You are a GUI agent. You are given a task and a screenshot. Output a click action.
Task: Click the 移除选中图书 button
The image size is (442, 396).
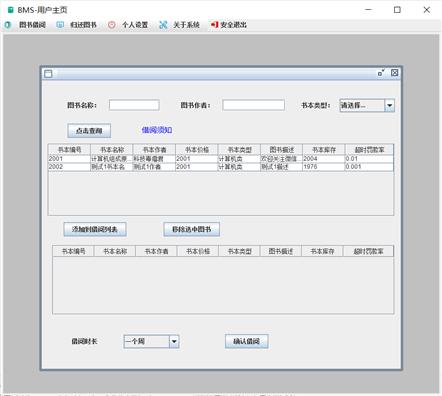192,229
